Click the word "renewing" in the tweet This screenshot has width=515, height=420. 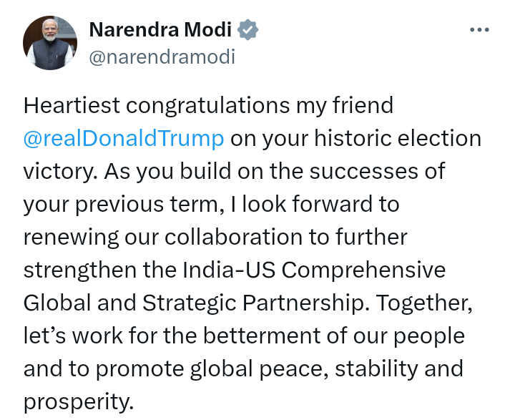(71, 238)
